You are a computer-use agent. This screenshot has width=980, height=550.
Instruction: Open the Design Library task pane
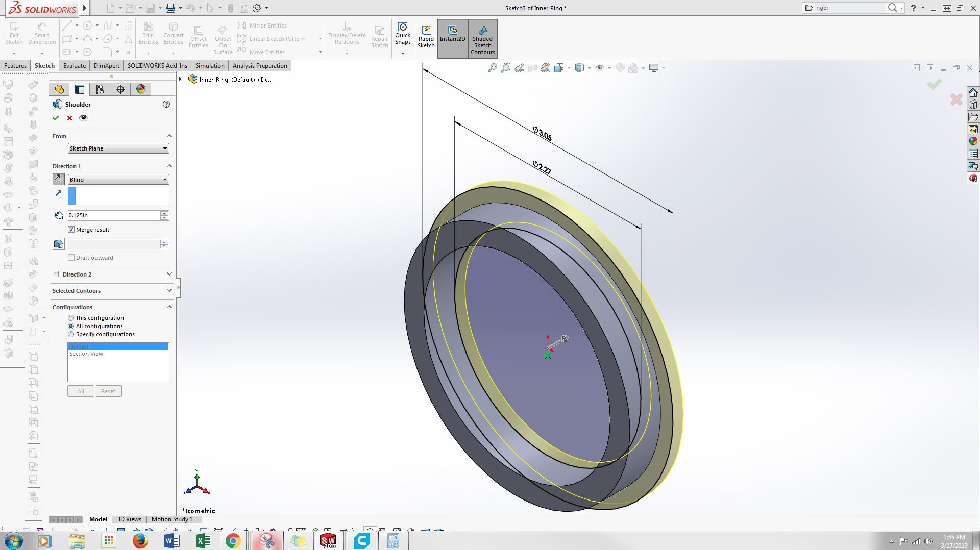click(x=973, y=105)
